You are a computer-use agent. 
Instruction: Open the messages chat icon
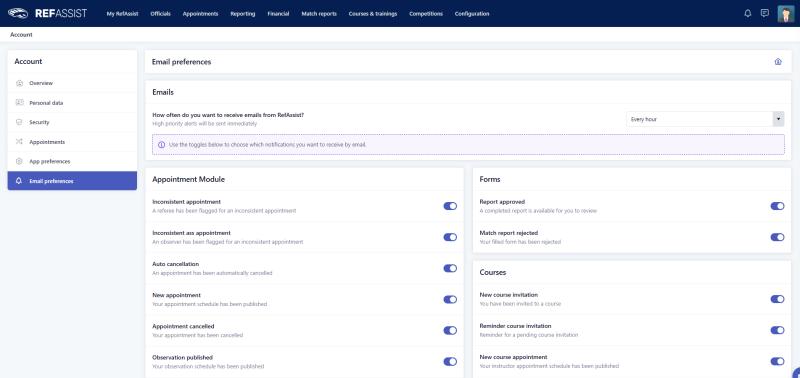pyautogui.click(x=764, y=13)
